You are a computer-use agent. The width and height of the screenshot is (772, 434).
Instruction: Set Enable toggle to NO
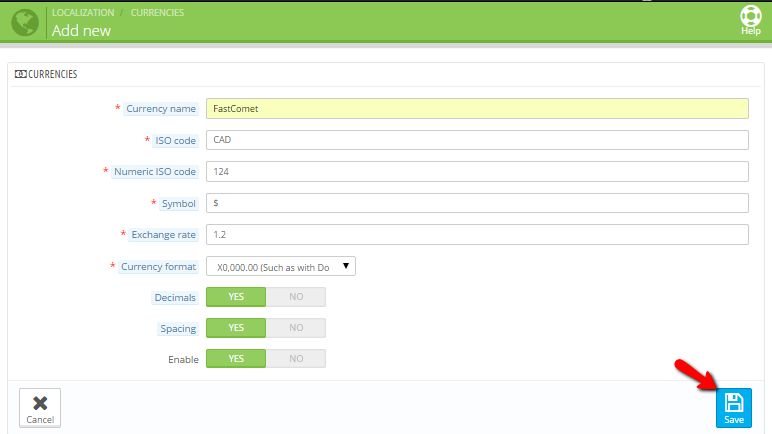tap(296, 359)
